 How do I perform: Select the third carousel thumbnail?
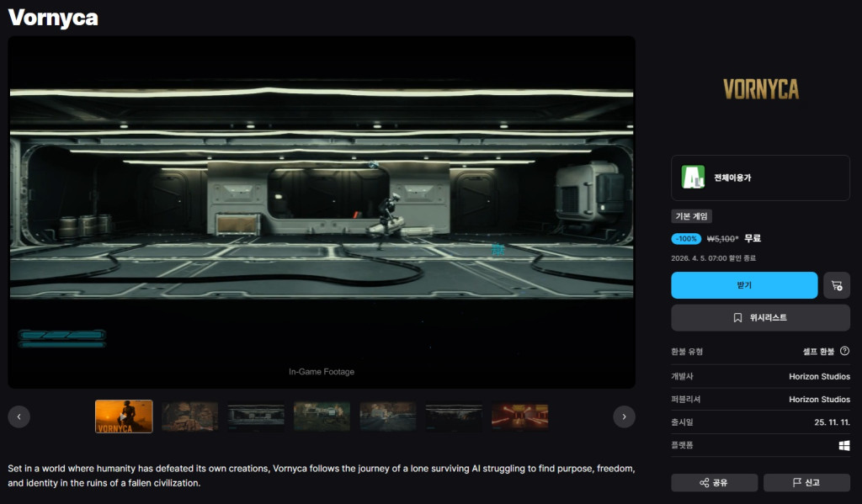(x=256, y=416)
